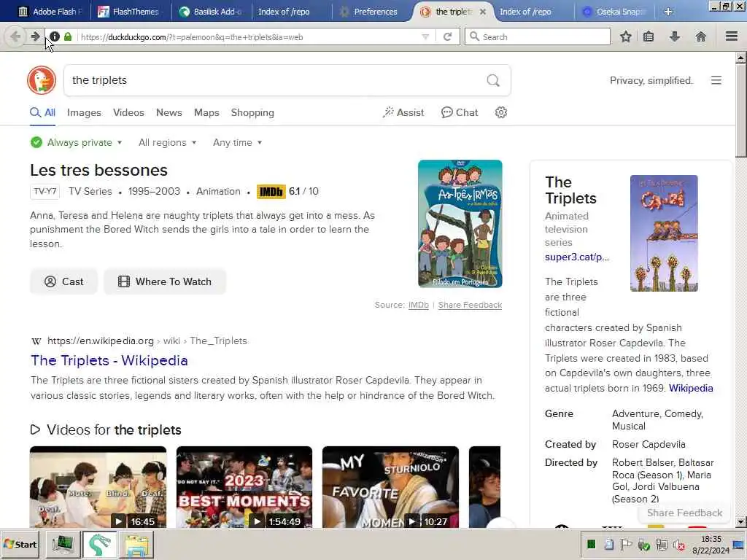Expand the Always private dropdown
This screenshot has width=747, height=560.
coord(76,142)
